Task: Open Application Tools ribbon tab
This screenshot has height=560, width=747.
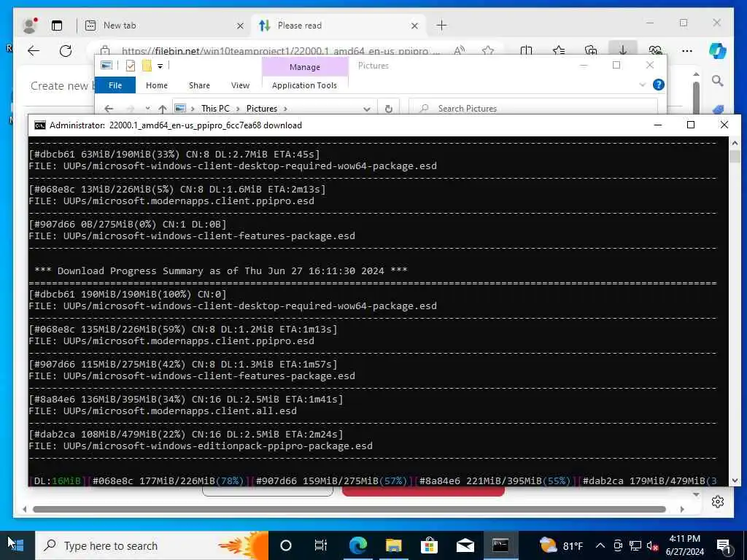Action: [304, 85]
